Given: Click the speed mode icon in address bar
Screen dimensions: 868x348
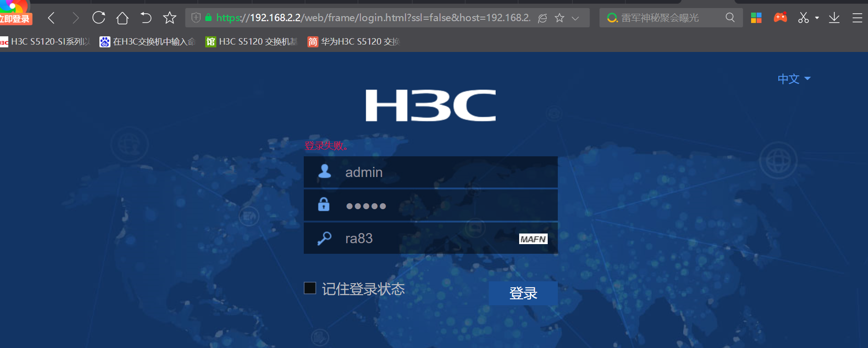Looking at the screenshot, I should [x=543, y=18].
